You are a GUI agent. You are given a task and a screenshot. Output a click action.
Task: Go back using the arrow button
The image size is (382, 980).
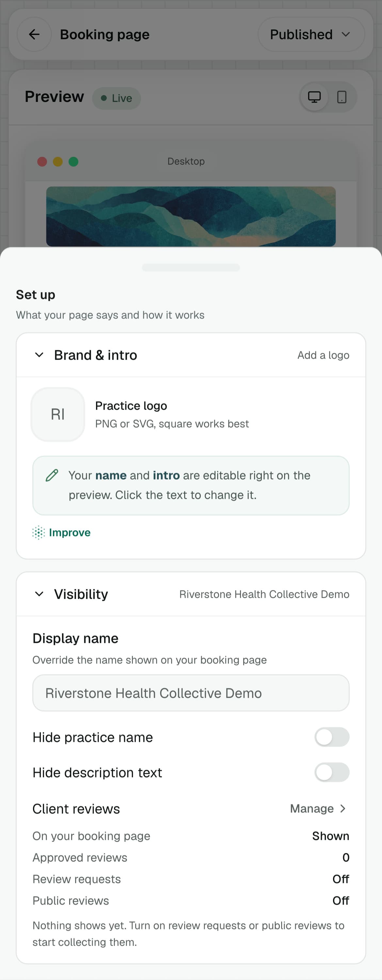click(x=34, y=34)
